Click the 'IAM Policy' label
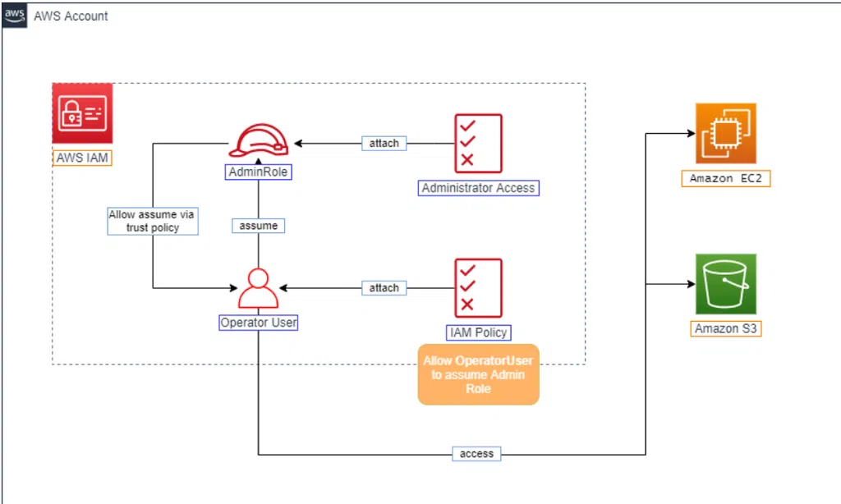Image resolution: width=841 pixels, height=504 pixels. tap(479, 332)
